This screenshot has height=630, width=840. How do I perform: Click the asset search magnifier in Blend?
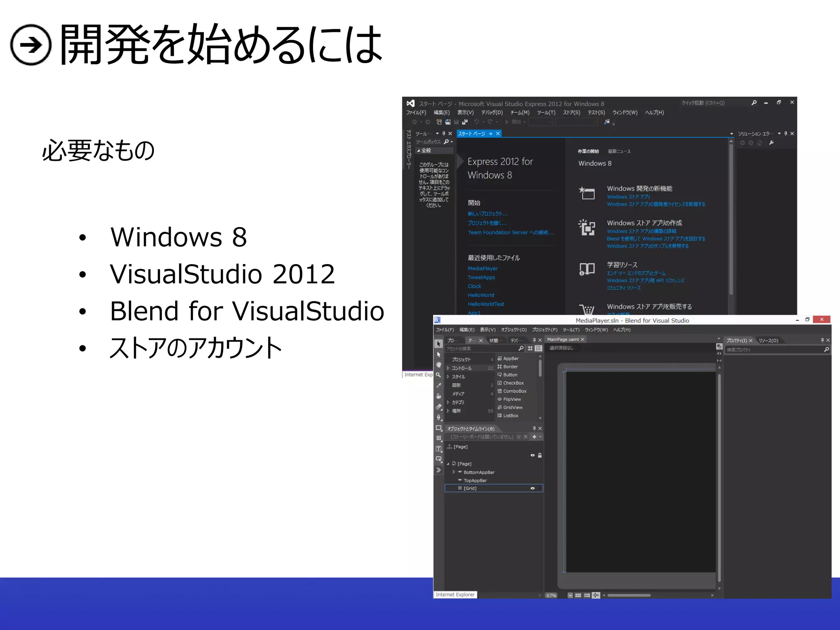click(521, 348)
